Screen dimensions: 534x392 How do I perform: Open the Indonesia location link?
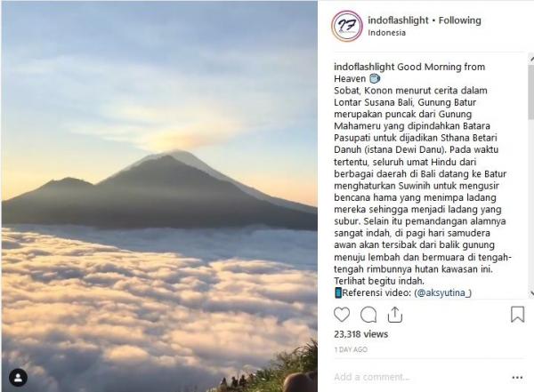coord(386,33)
